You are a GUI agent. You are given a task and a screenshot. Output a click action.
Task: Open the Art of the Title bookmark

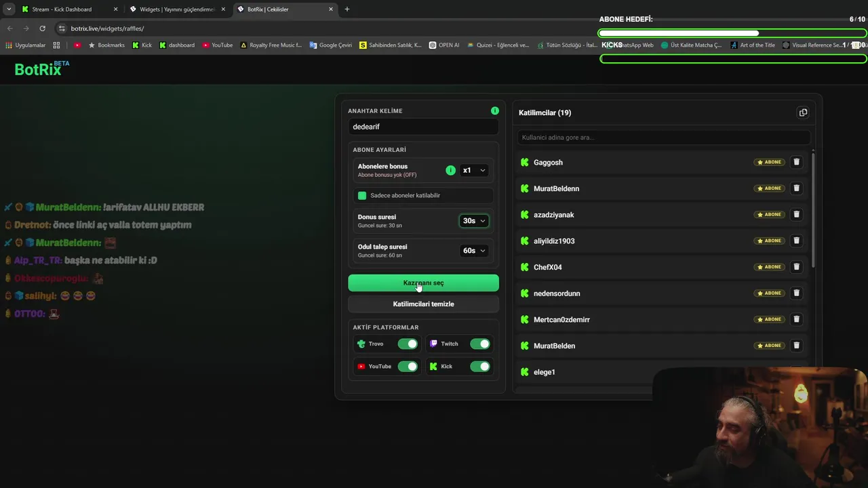[753, 45]
